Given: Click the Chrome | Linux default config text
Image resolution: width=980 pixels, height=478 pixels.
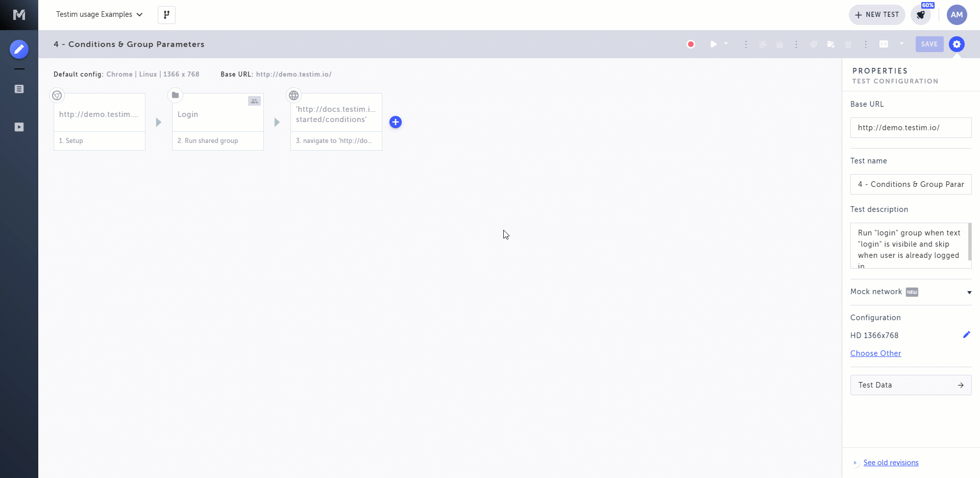Looking at the screenshot, I should click(153, 75).
